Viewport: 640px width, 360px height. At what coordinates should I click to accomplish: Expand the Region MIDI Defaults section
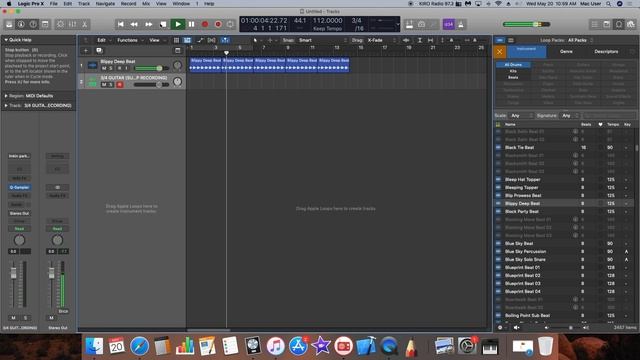pyautogui.click(x=6, y=96)
